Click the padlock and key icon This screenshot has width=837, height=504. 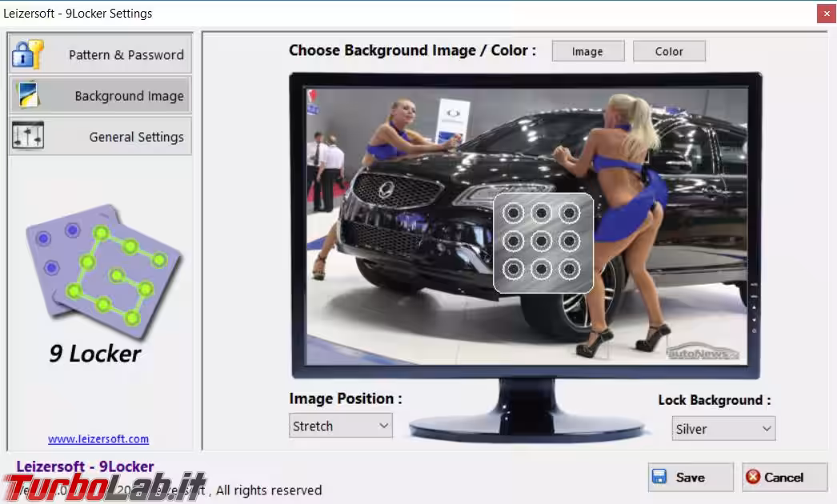28,54
